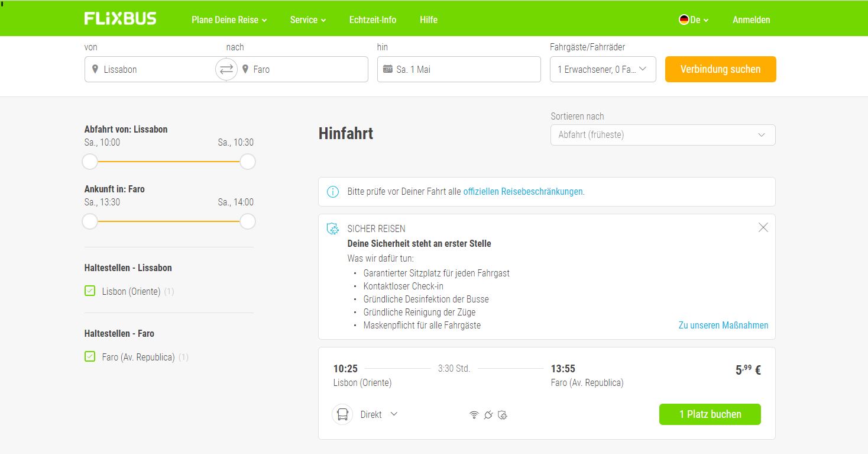Uncheck the Faro (Av. Republica) stop filter
This screenshot has width=868, height=454.
90,356
